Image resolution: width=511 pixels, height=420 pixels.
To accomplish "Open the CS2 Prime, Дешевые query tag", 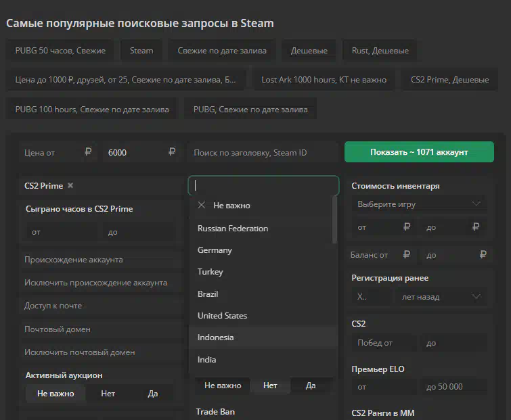I will [449, 80].
